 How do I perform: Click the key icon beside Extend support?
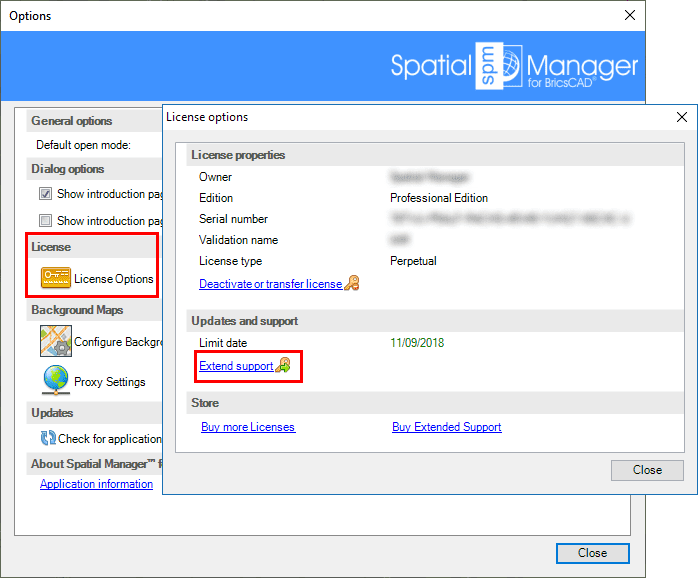(283, 367)
